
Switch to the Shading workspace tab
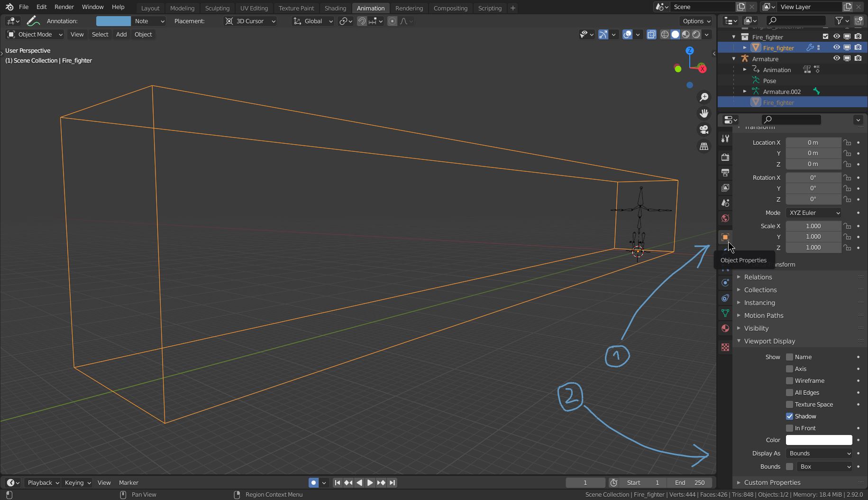(335, 8)
